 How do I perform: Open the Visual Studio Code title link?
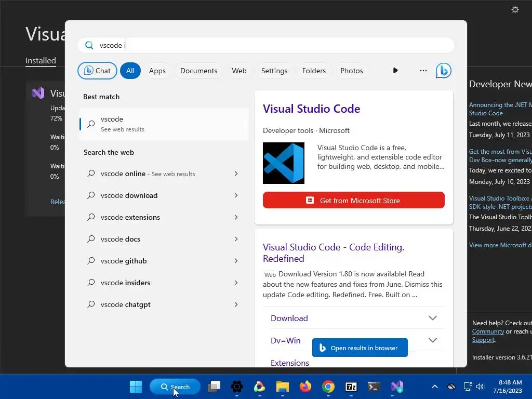[x=312, y=109]
